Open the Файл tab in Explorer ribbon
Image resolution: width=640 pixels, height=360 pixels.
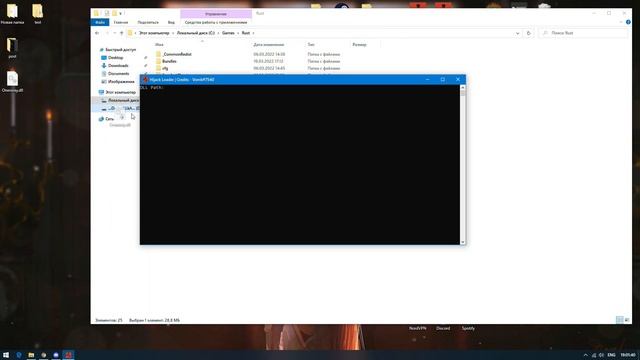(100, 22)
